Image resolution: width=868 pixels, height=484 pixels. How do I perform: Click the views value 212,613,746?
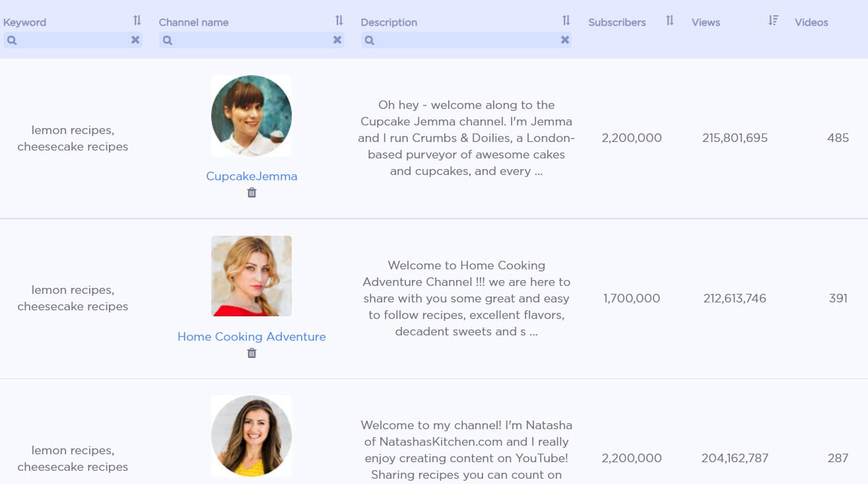[735, 298]
